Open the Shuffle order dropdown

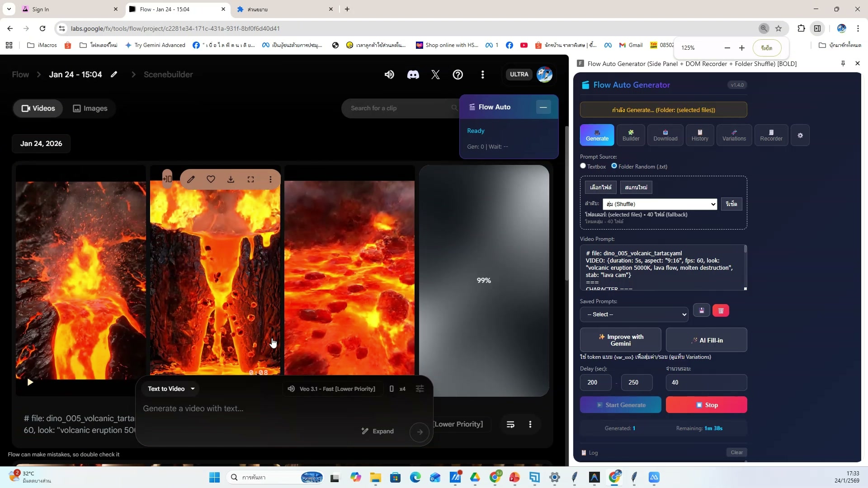[660, 204]
